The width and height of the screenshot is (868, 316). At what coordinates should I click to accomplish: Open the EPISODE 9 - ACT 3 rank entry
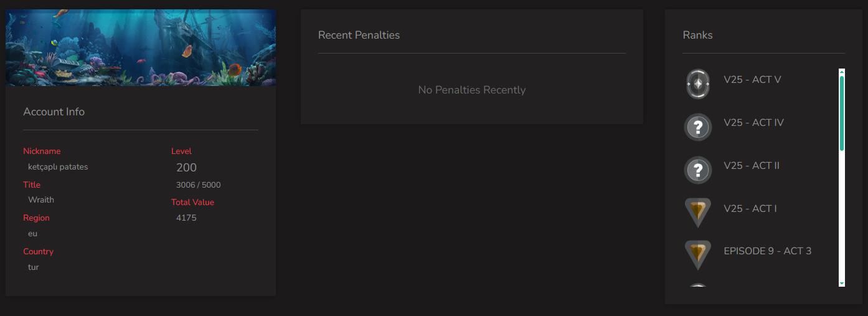(767, 251)
